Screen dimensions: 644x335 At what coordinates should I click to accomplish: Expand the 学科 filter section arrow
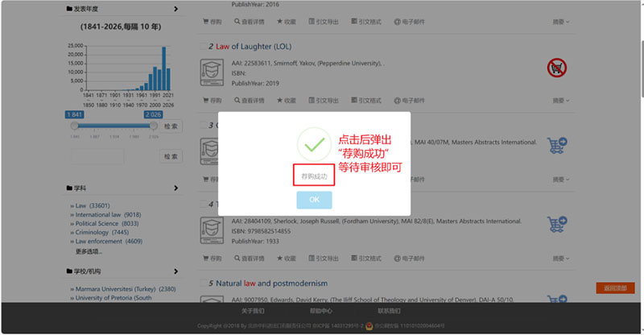click(175, 188)
